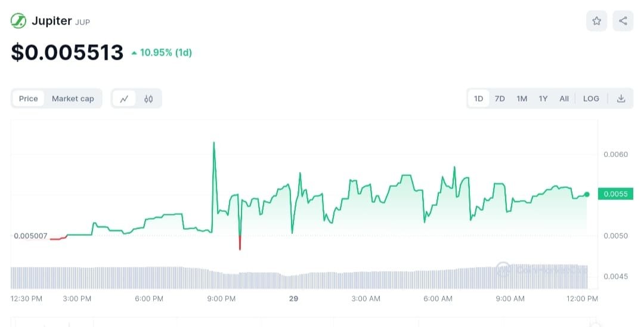Click the Jupiter logo icon

(18, 21)
